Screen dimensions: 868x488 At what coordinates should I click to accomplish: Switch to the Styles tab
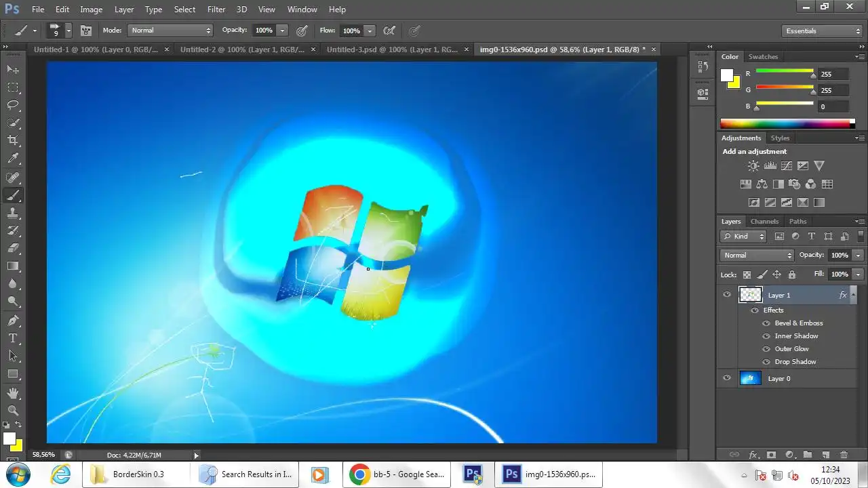coord(781,138)
